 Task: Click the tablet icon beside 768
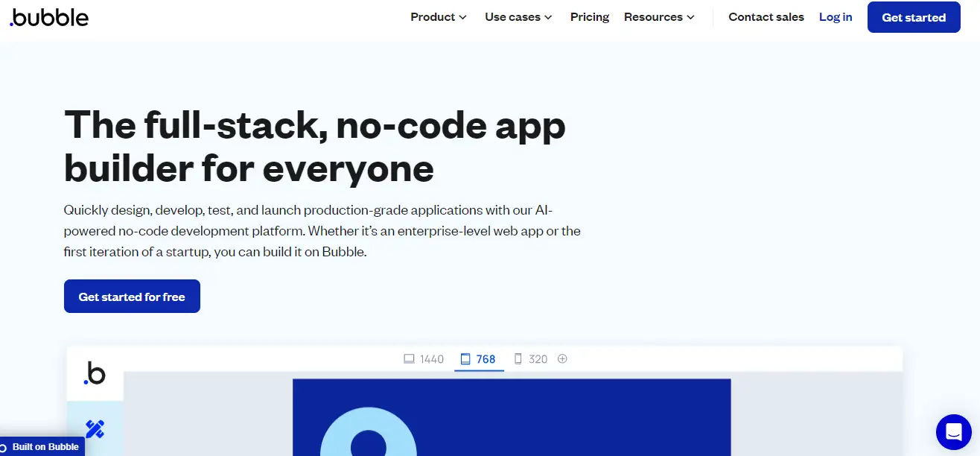click(465, 359)
